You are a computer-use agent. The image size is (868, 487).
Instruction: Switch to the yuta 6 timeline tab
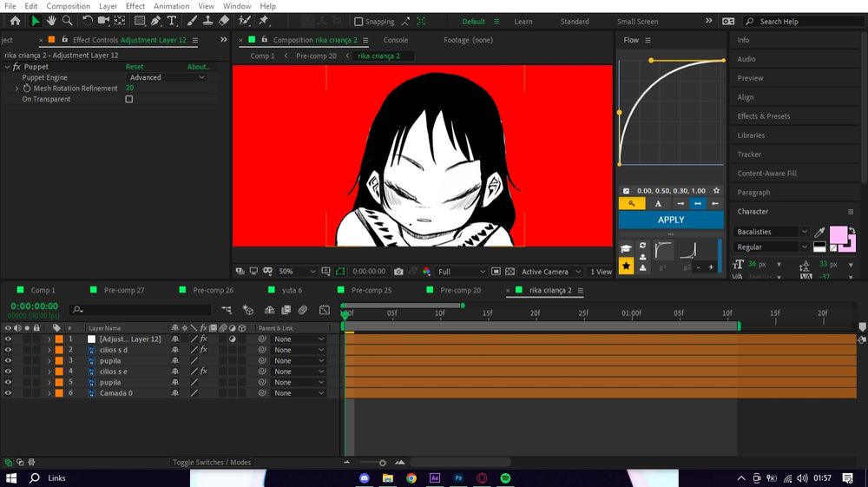click(292, 290)
